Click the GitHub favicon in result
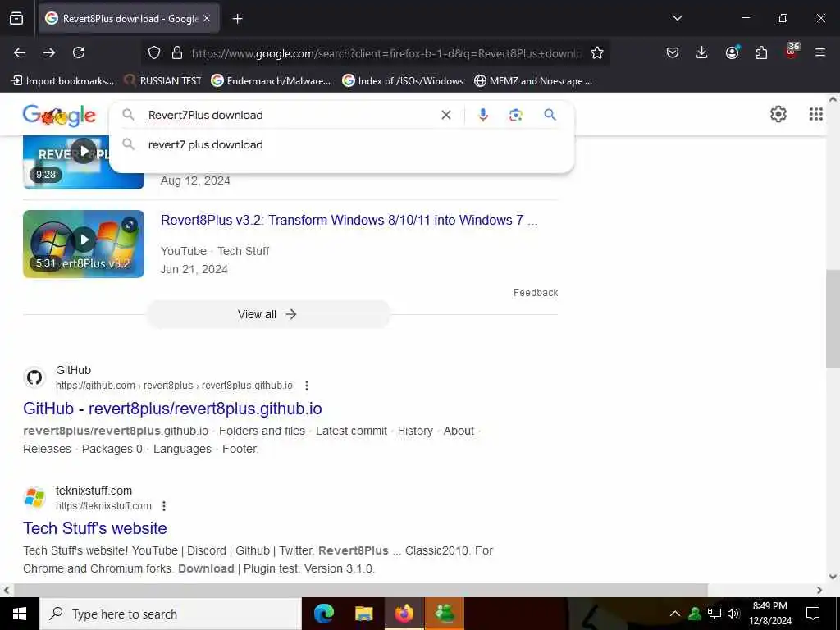Viewport: 840px width, 630px height. pyautogui.click(x=34, y=377)
